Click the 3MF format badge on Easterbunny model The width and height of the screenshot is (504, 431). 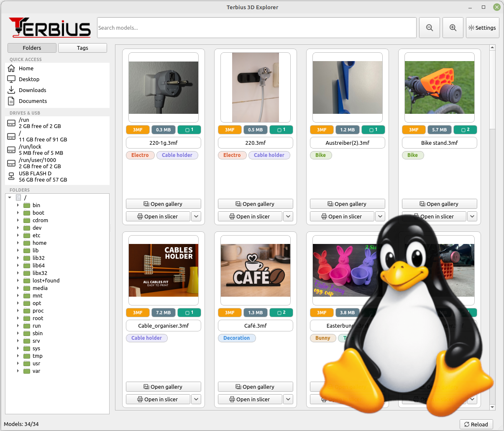pyautogui.click(x=322, y=313)
